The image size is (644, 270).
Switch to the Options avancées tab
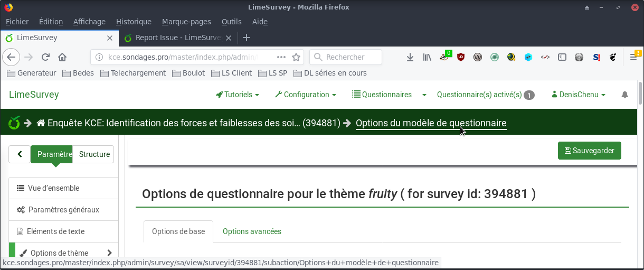(x=252, y=231)
